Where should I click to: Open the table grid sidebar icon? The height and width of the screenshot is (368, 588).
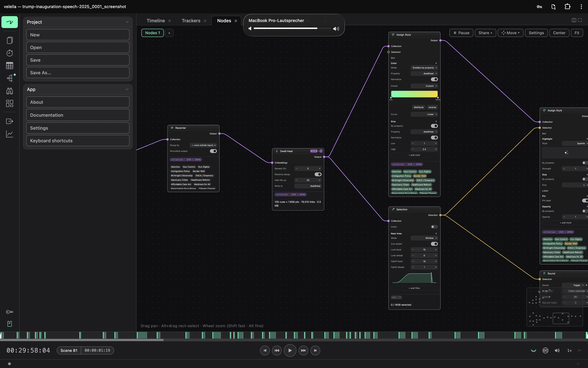9,66
